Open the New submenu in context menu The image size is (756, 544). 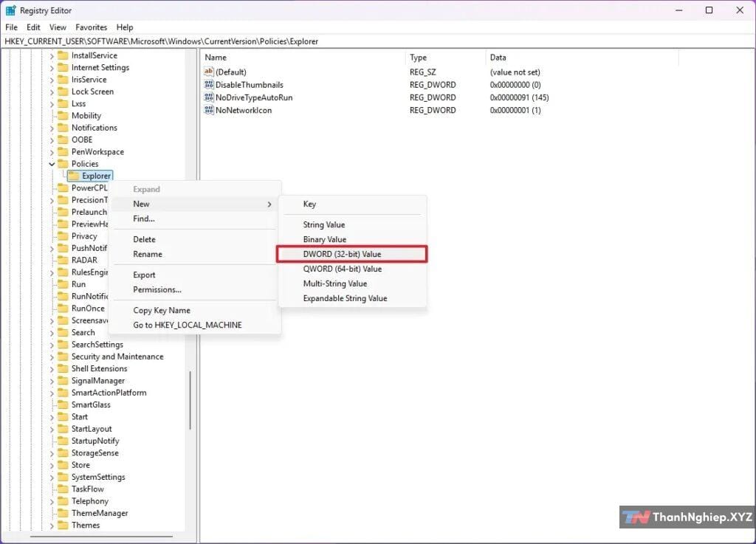pyautogui.click(x=195, y=204)
